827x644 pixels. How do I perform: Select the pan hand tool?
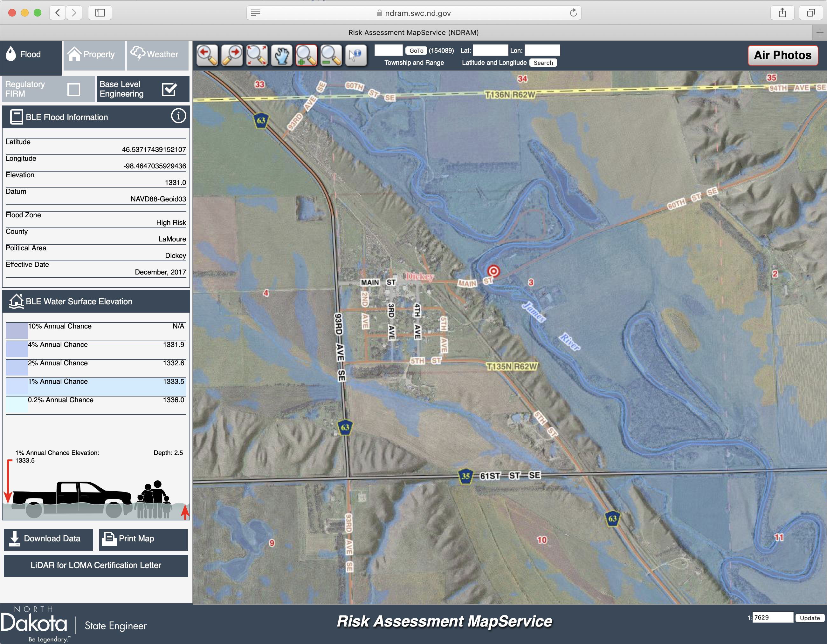tap(282, 55)
